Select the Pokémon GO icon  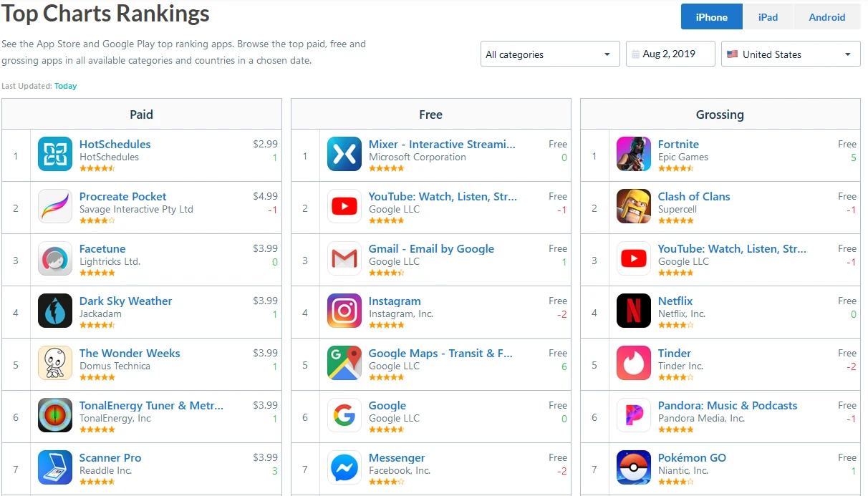(634, 468)
